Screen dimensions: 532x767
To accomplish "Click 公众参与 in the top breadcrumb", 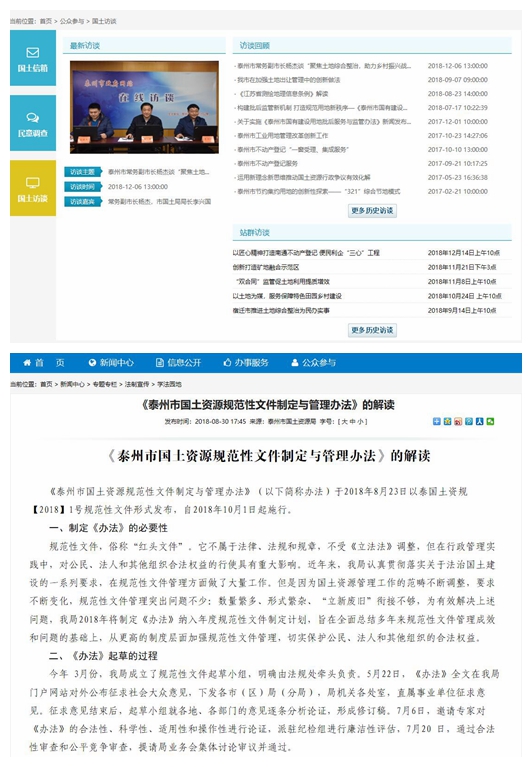I will point(72,21).
